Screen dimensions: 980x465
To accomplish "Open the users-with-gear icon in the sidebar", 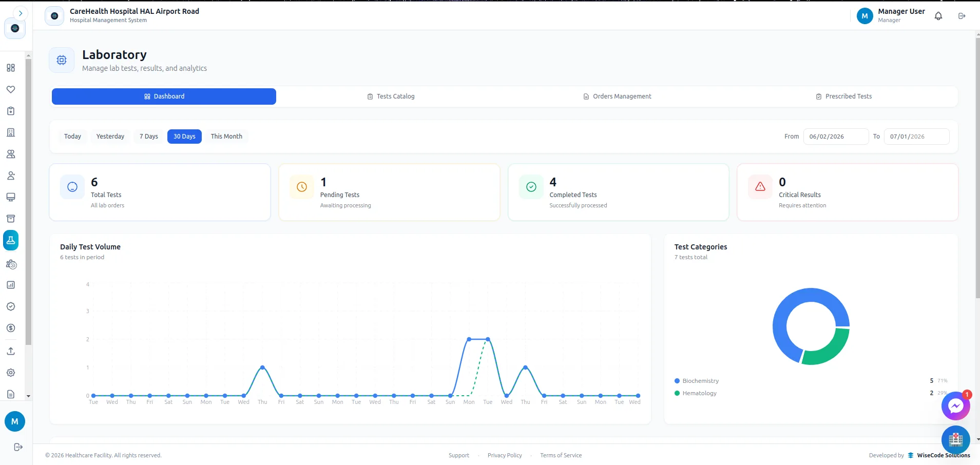I will coord(11,264).
